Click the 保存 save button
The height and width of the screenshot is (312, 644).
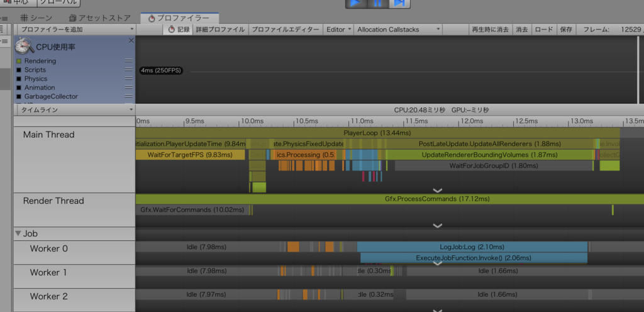(x=566, y=30)
